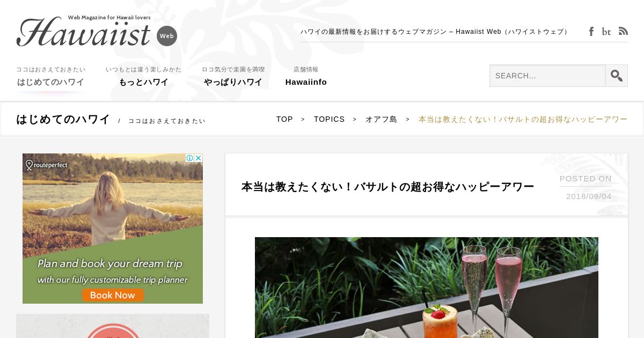Go to TOP in the breadcrumb
Image resolution: width=644 pixels, height=338 pixels.
coord(284,119)
